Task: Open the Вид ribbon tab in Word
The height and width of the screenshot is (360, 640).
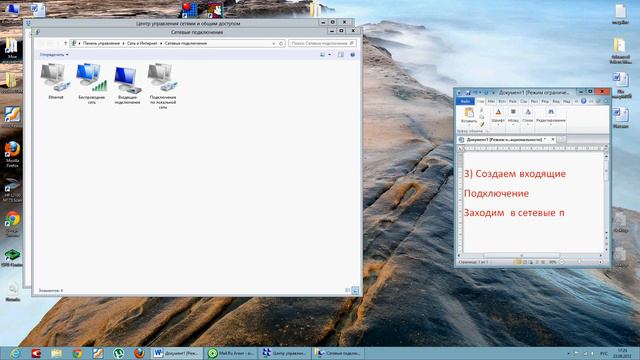Action: coord(556,101)
